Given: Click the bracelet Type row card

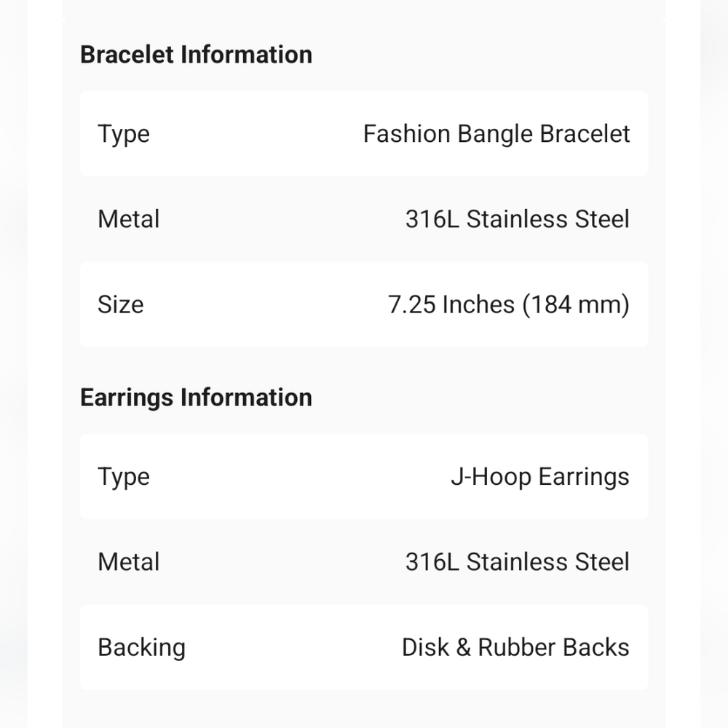Looking at the screenshot, I should pos(364,134).
